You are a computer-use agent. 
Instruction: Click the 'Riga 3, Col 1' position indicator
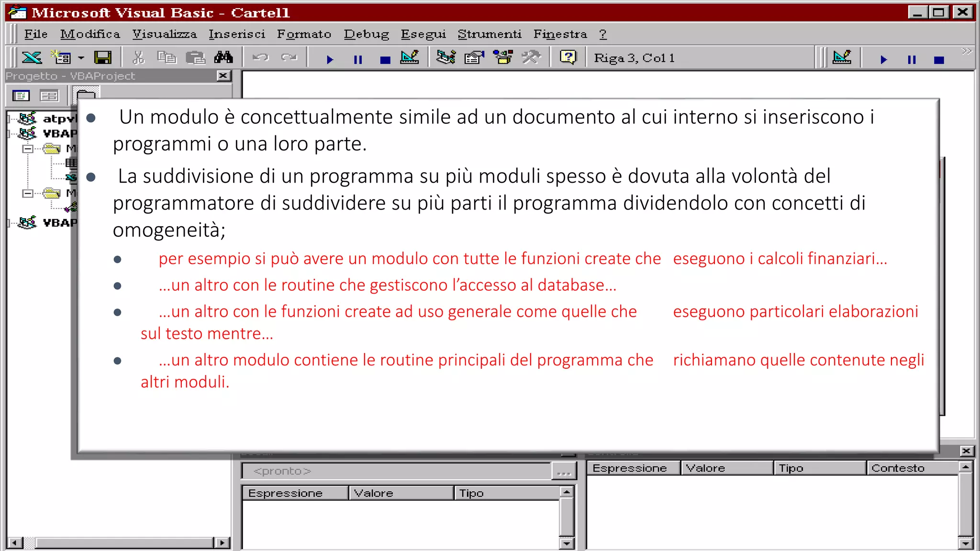click(634, 58)
